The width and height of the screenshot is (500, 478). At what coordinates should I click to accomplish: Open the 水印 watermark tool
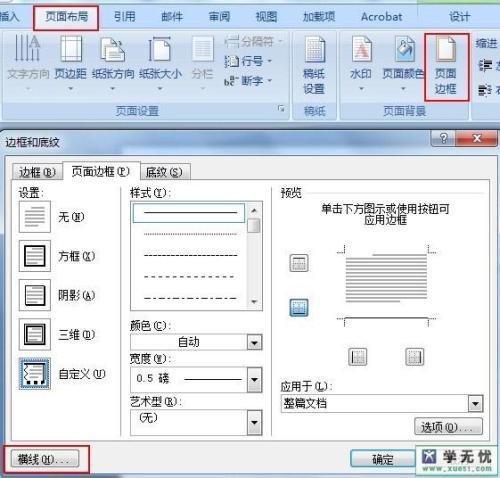(x=361, y=63)
